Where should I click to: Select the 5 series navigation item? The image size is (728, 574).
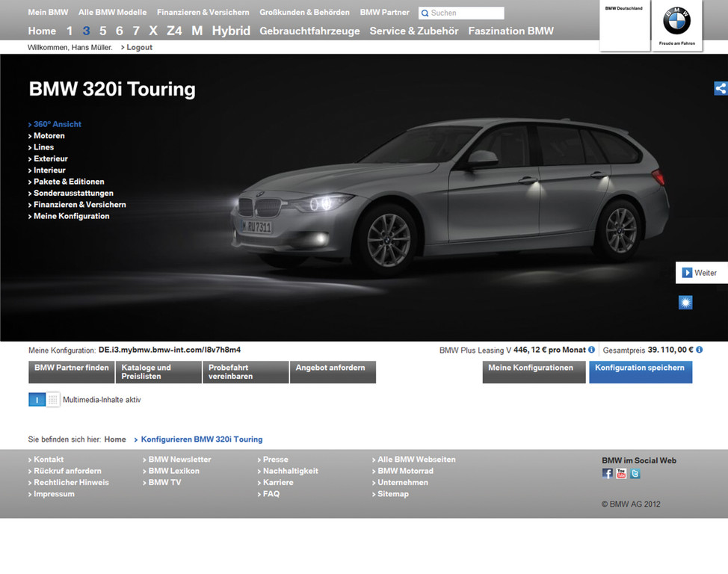[x=102, y=31]
